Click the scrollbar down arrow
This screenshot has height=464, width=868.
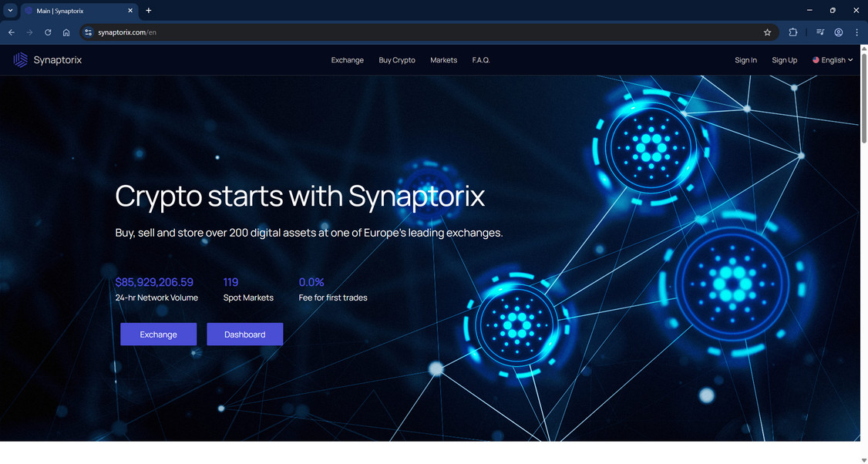(863, 459)
